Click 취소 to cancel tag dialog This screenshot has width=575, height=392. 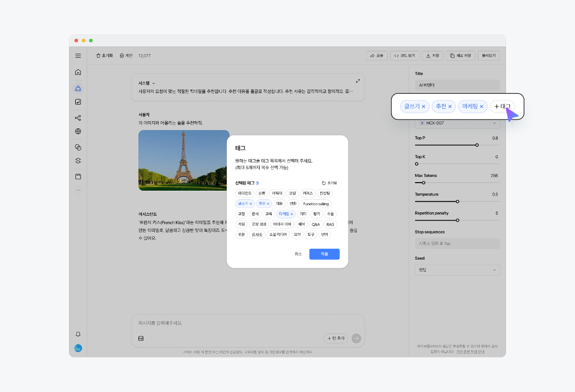(x=298, y=254)
